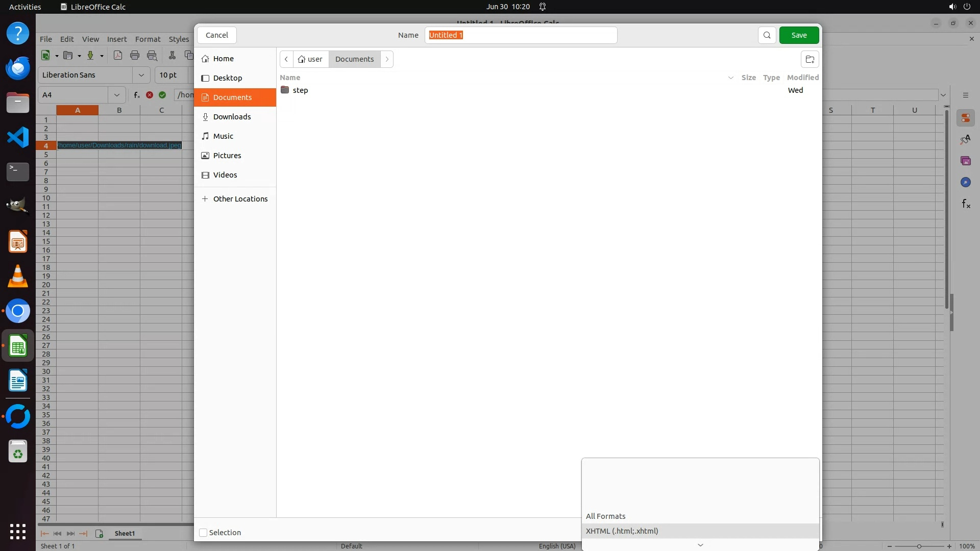Click the red formula cancel icon
The height and width of the screenshot is (551, 980).
(150, 95)
